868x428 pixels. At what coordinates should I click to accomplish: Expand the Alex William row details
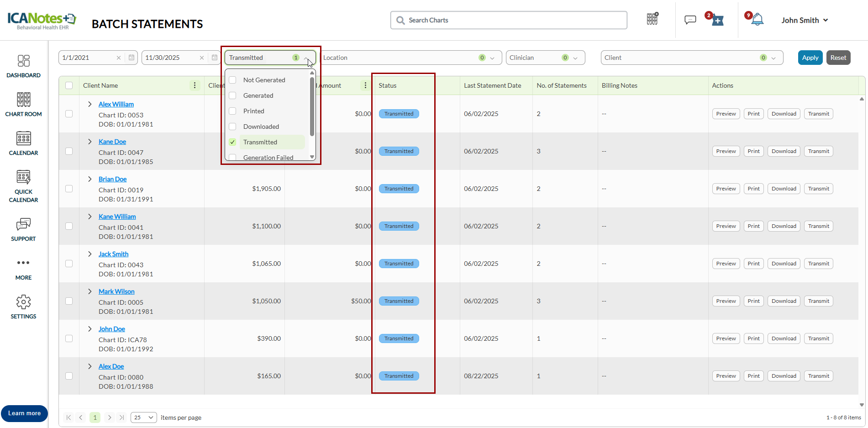[x=90, y=104]
